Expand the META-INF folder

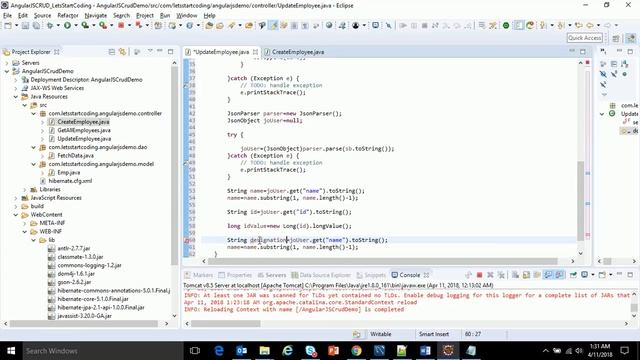pos(24,223)
